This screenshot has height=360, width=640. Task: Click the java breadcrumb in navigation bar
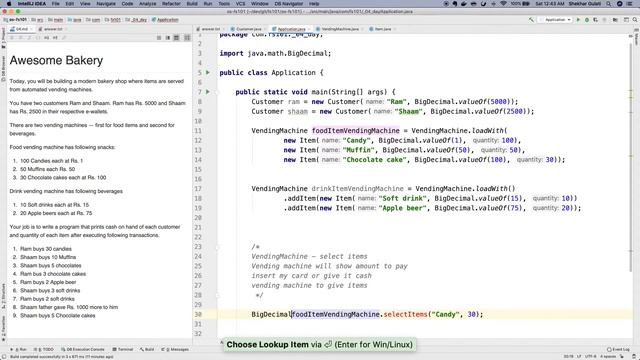pyautogui.click(x=75, y=20)
